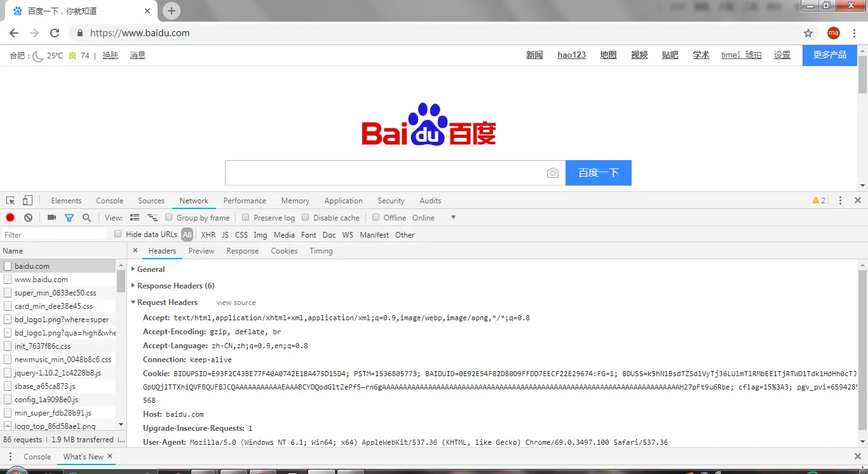Viewport: 868px width, 474px height.
Task: Clear the network log
Action: pyautogui.click(x=28, y=217)
